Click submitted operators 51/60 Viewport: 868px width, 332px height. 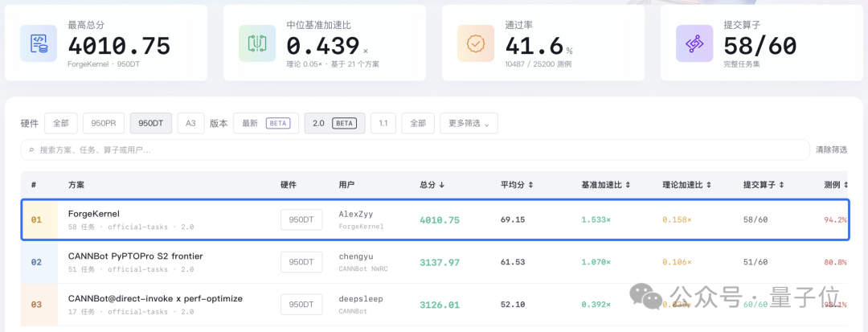(x=755, y=262)
